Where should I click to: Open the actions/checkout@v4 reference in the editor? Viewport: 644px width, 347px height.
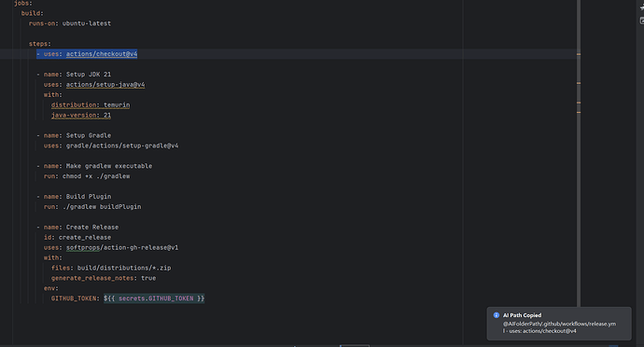click(102, 54)
